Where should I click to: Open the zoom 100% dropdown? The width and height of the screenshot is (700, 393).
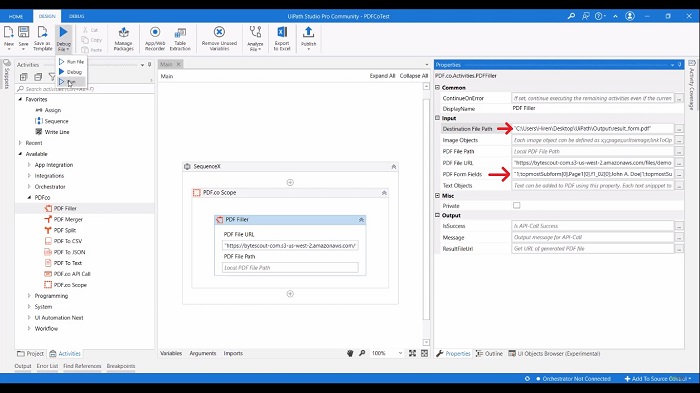click(400, 353)
